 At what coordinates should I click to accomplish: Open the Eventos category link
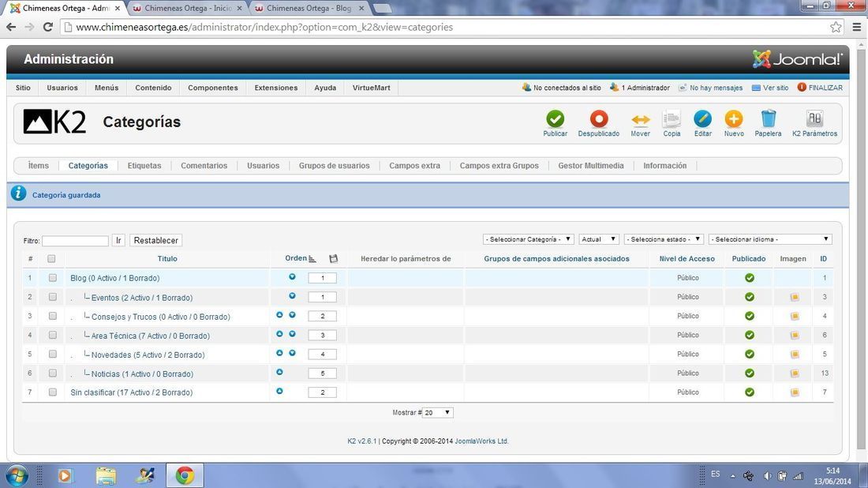[142, 298]
